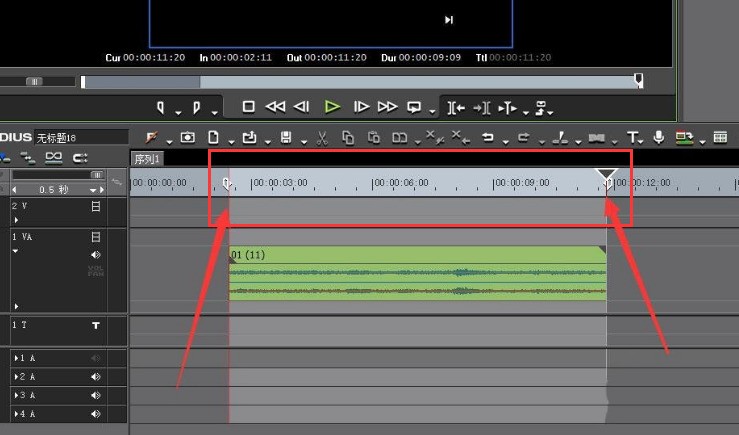Mute the 1 VA track speaker

pos(96,255)
